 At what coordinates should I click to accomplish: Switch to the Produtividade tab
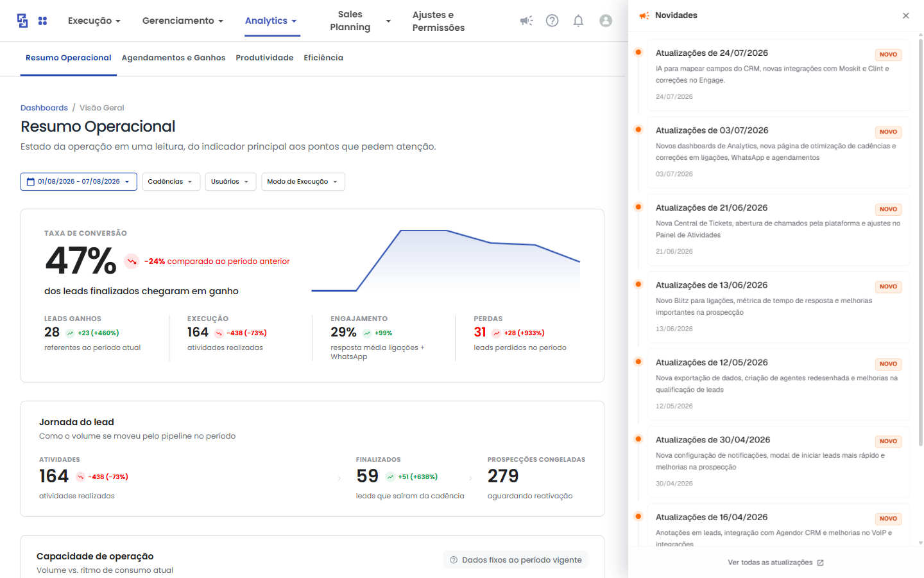click(264, 58)
